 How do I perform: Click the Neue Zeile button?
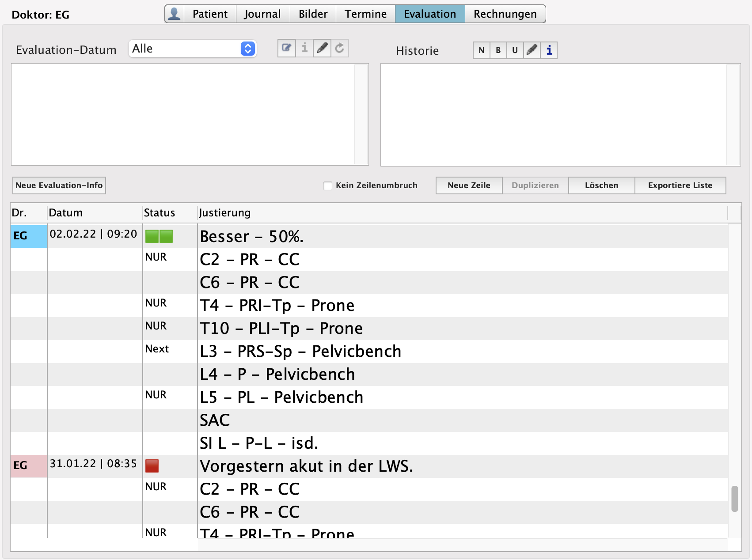pos(469,185)
